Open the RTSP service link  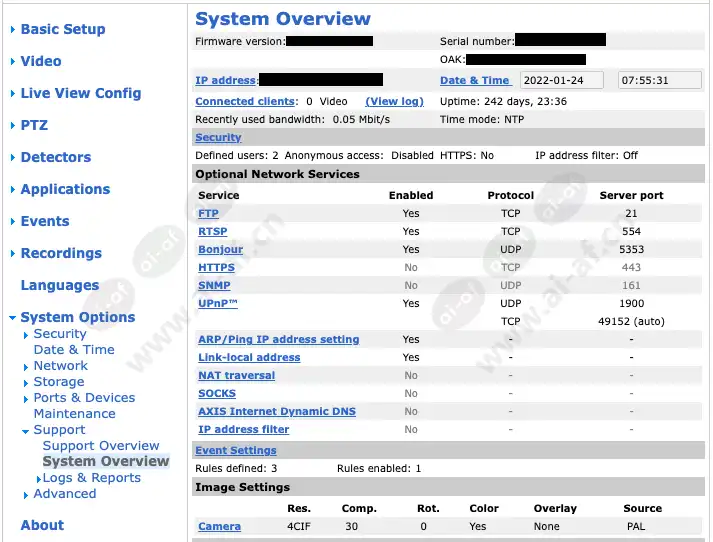pyautogui.click(x=212, y=231)
